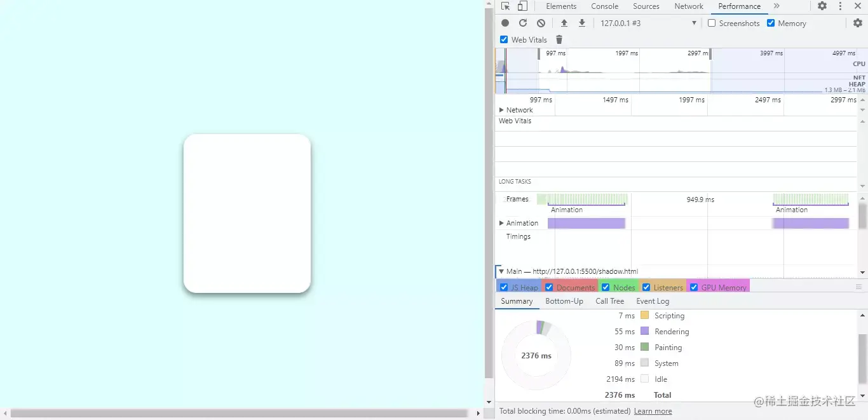Click the Rendering legend entry
The image size is (868, 420).
tap(672, 332)
